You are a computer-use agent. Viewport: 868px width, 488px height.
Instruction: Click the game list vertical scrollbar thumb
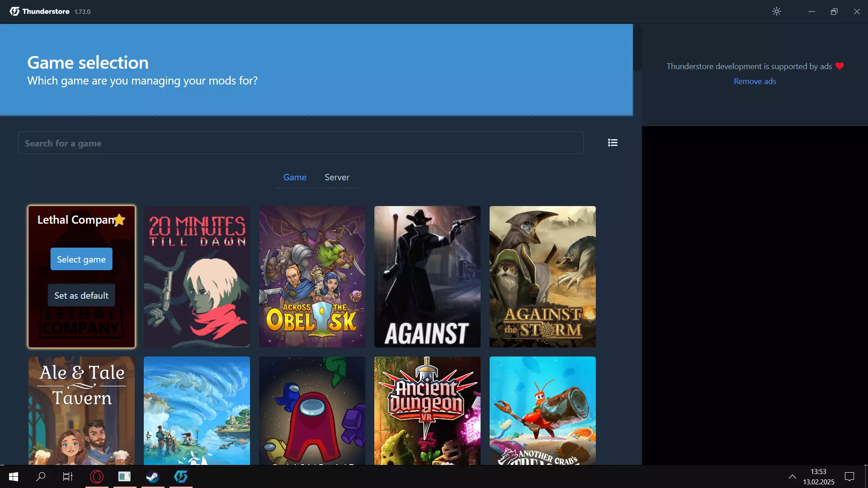[637, 47]
